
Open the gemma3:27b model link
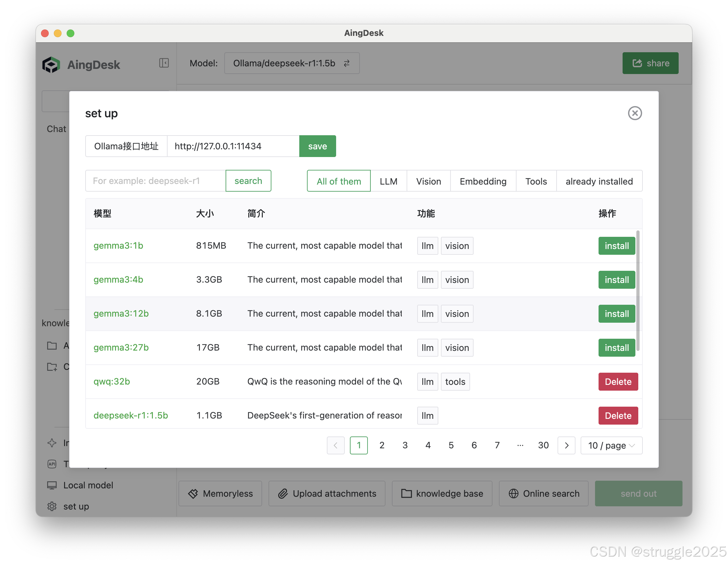121,347
